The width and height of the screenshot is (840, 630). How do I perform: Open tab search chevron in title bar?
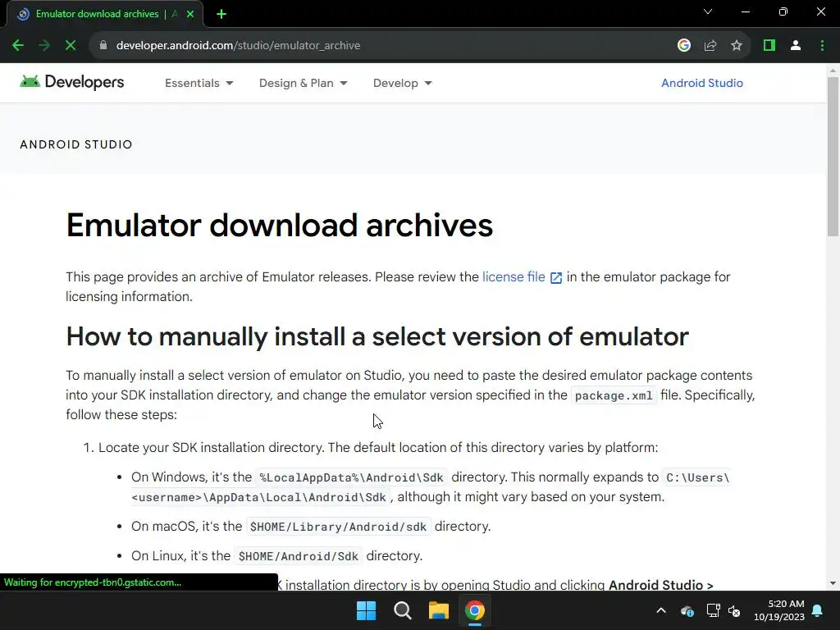point(708,11)
